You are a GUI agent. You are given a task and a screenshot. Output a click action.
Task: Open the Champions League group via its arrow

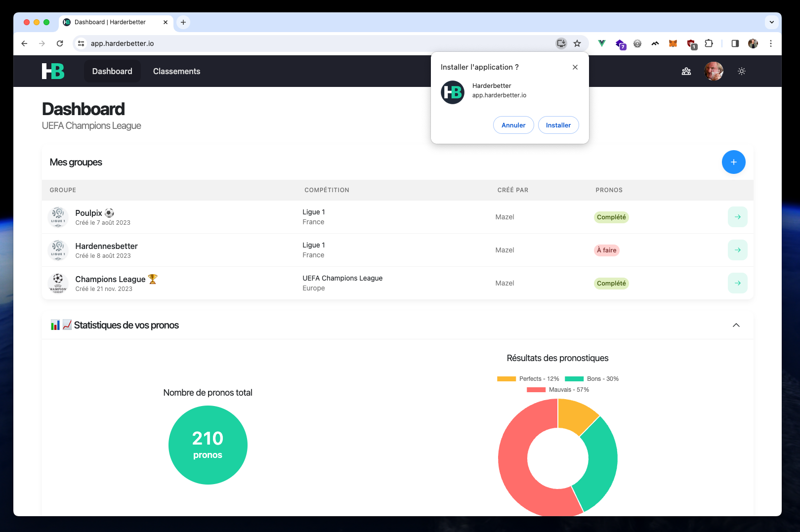point(737,283)
